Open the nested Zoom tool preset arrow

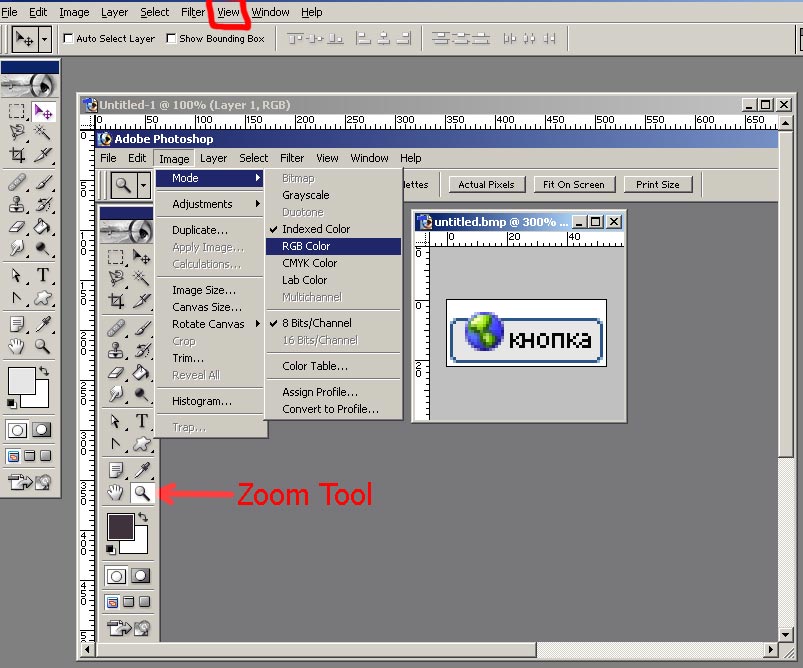point(143,184)
